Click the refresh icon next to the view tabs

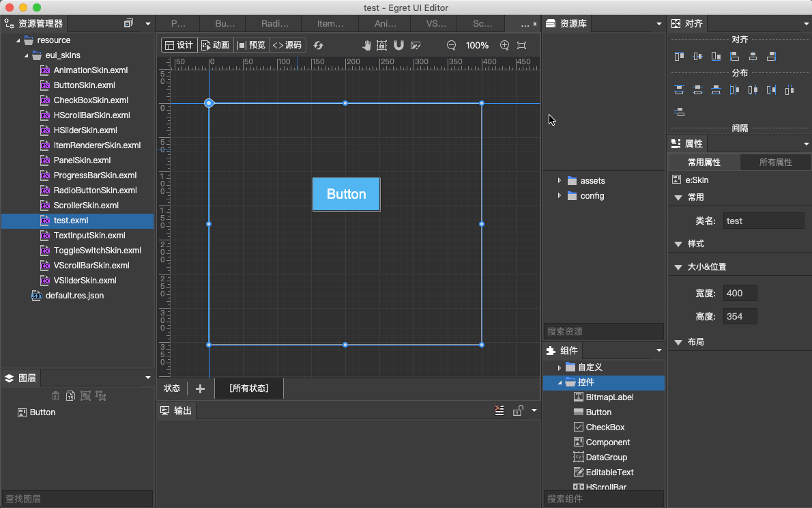click(x=318, y=45)
